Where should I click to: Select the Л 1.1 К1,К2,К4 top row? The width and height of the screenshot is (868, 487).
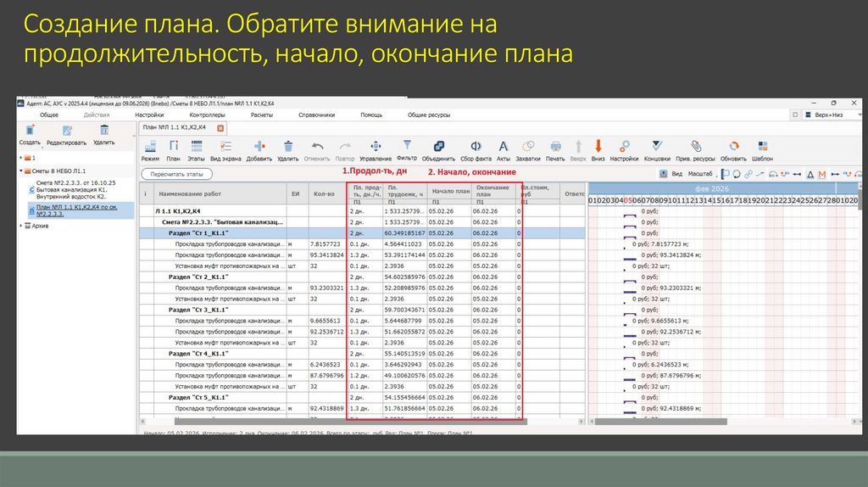coord(362,211)
